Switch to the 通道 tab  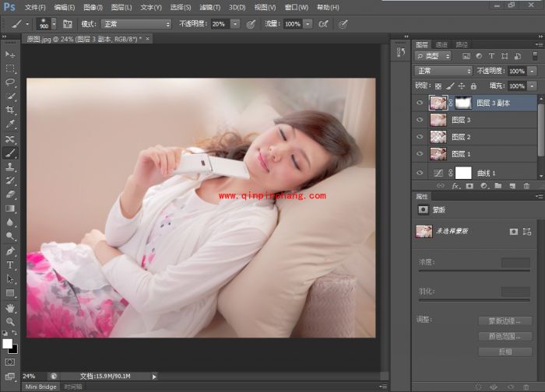click(441, 44)
